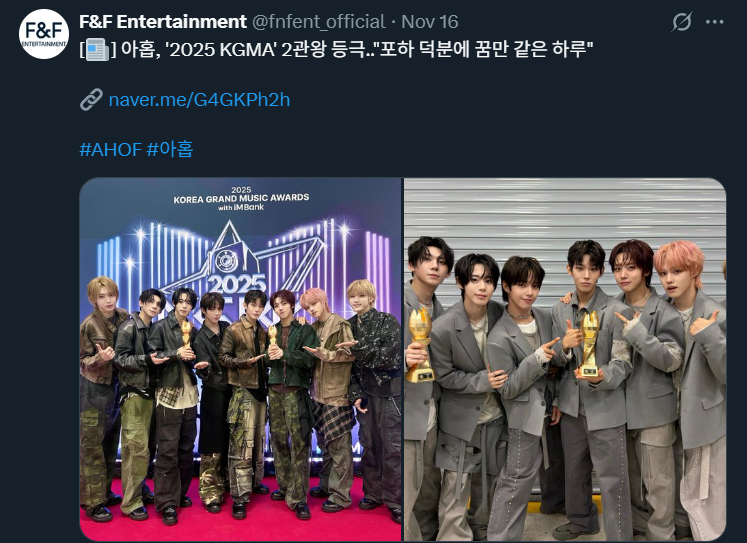Open the Nov 16 post timestamp
Viewport: 747px width, 543px height.
click(x=430, y=22)
